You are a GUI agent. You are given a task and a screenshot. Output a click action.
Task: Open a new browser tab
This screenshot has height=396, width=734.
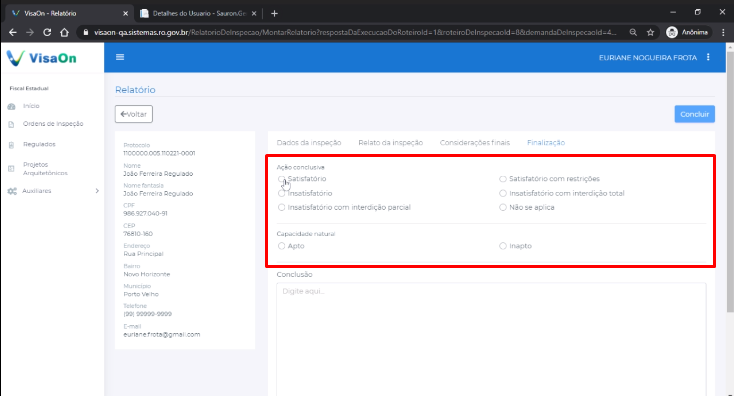click(x=274, y=14)
